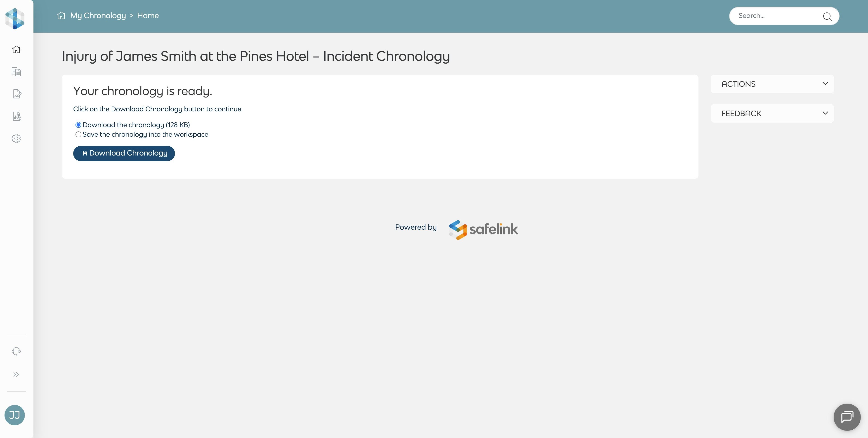Open the documents icon in the sidebar
Screen dimensions: 868x438
click(16, 72)
